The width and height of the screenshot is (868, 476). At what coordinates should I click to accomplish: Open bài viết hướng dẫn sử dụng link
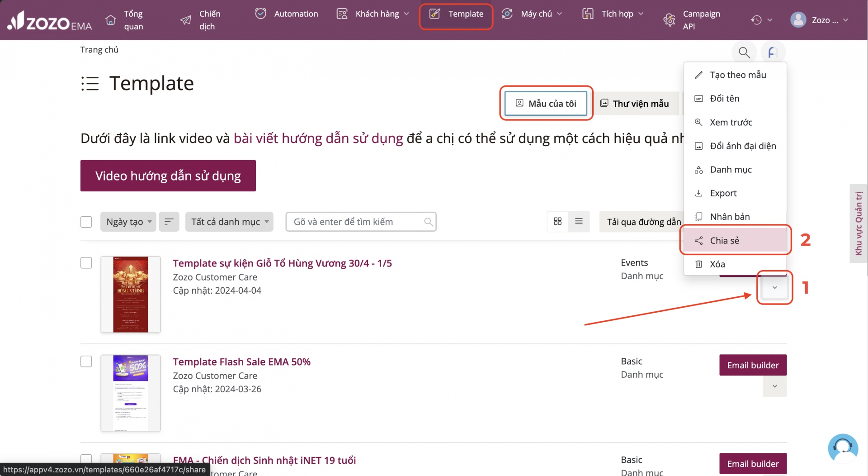318,138
